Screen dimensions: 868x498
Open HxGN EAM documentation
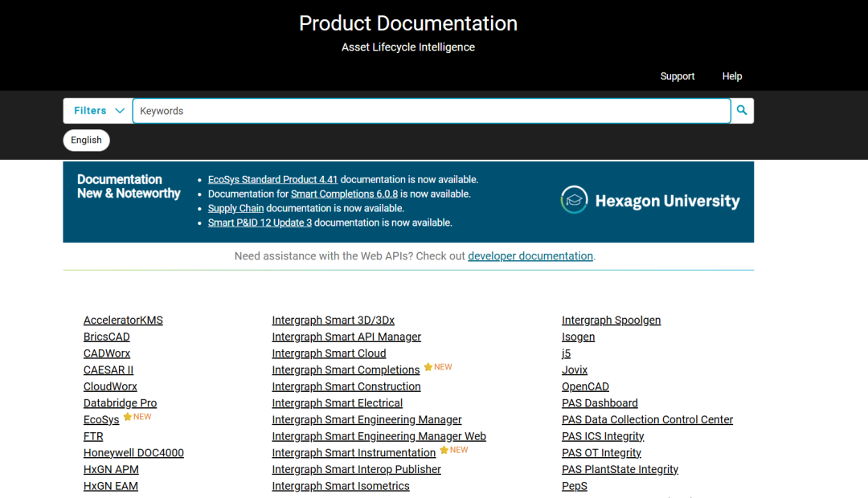[111, 486]
